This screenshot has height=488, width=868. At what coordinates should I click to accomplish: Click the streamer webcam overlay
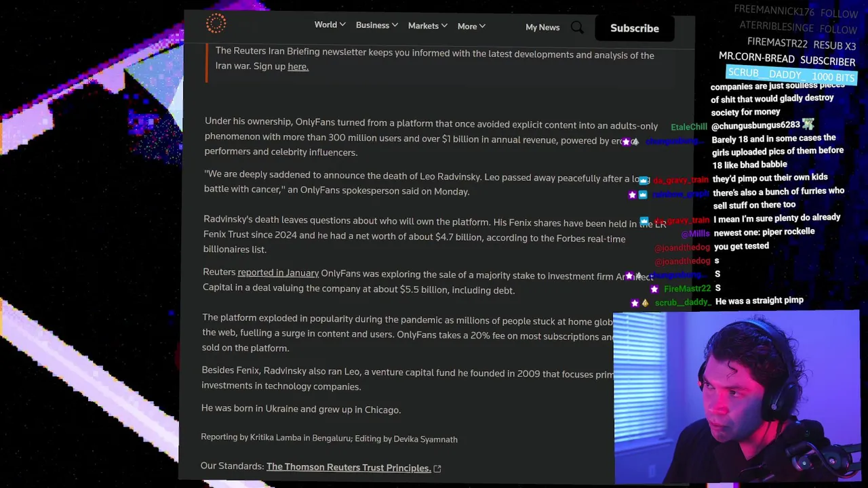click(737, 397)
